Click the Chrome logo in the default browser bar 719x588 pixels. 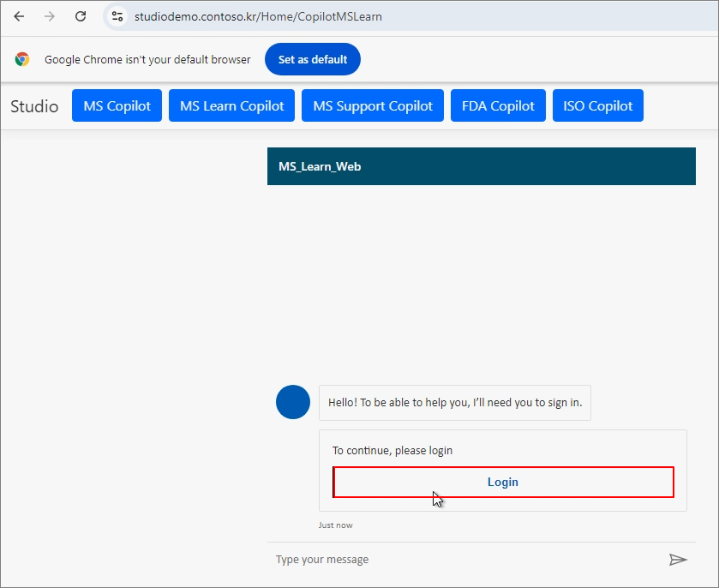click(22, 59)
